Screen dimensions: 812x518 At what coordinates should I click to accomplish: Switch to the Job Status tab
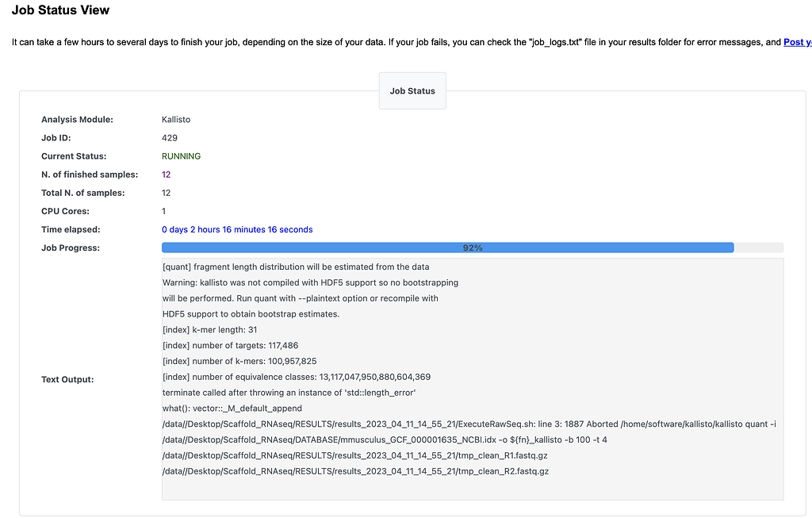coord(412,90)
